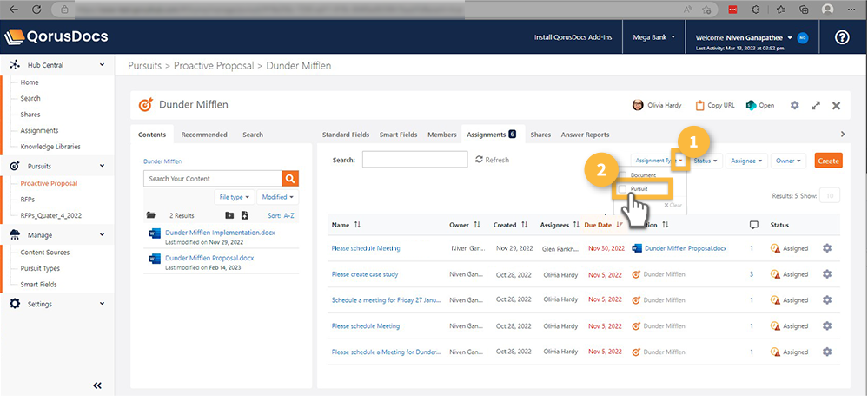Collapse the Hub Central sidebar section

click(103, 65)
